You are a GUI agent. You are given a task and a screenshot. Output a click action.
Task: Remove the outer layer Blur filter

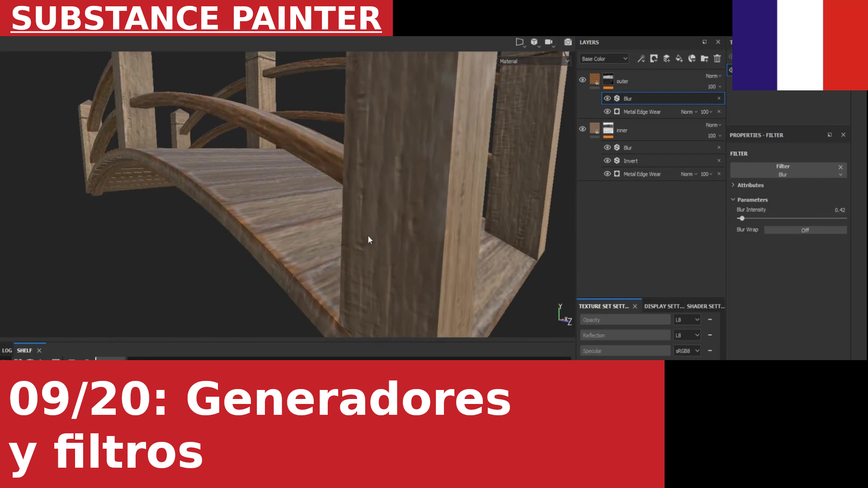click(x=719, y=98)
